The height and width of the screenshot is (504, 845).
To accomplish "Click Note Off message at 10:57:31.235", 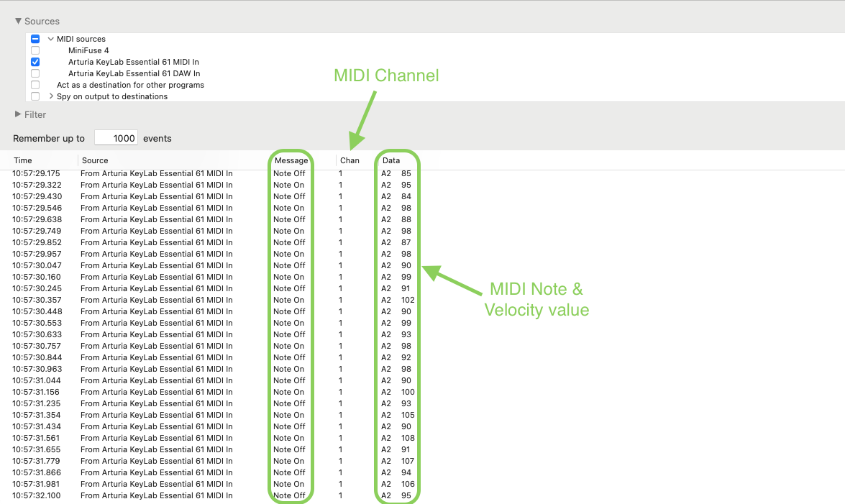I will (x=289, y=403).
